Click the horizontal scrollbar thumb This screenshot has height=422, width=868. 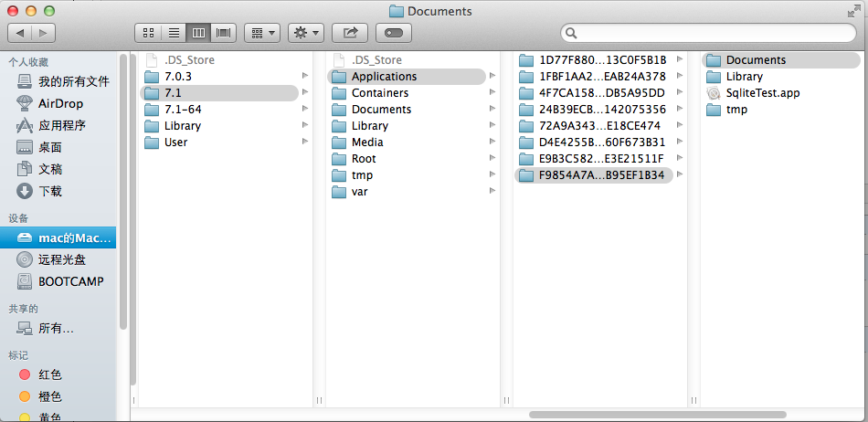point(658,415)
